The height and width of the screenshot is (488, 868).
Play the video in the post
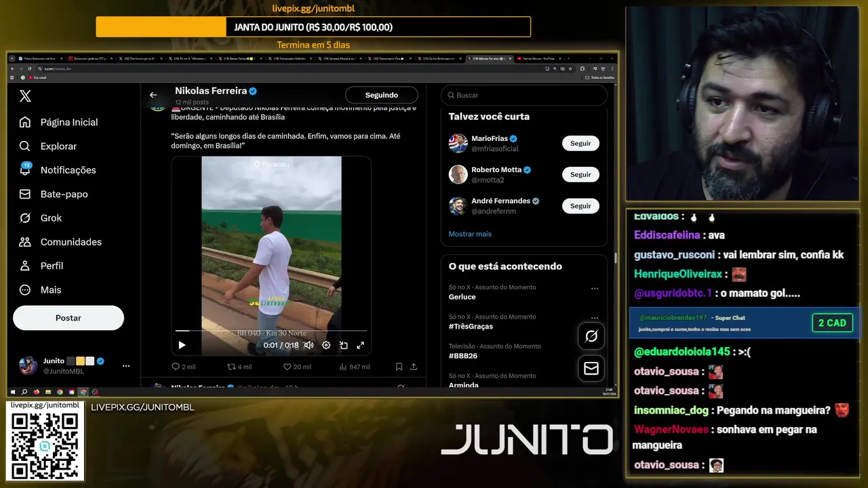pos(182,345)
